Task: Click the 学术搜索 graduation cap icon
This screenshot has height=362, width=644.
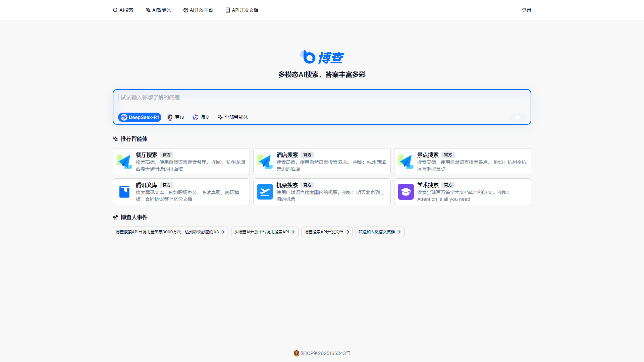Action: point(406,191)
